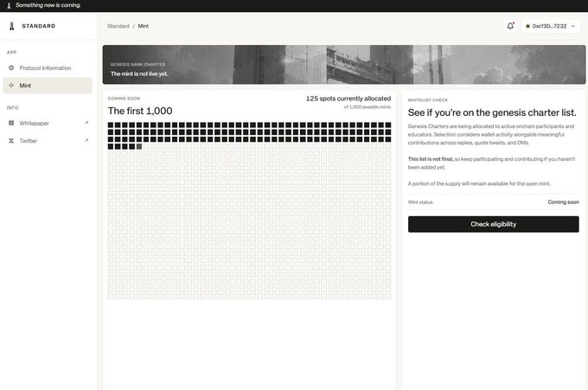Image resolution: width=588 pixels, height=390 pixels.
Task: Click the Twitter X icon
Action: pyautogui.click(x=11, y=141)
